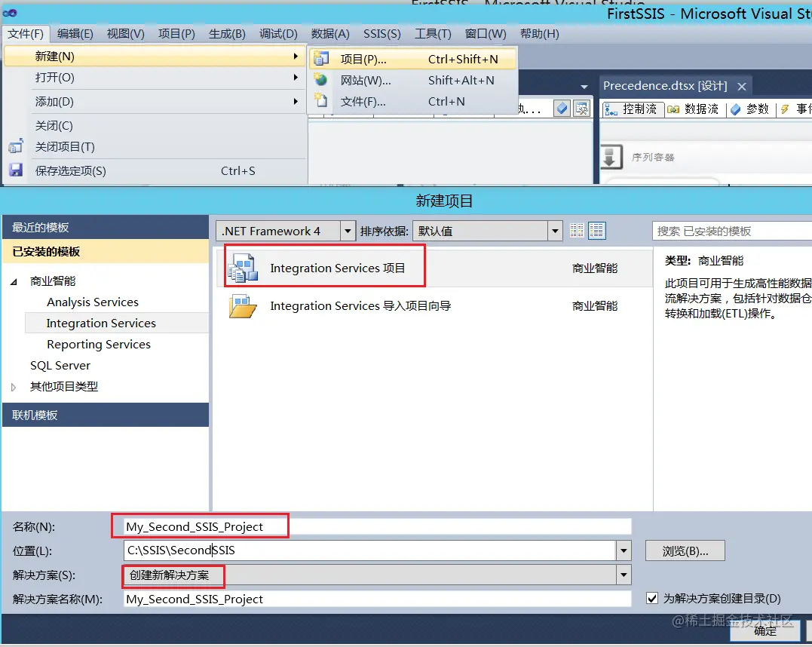Viewport: 812px width, 647px height.
Task: Click the 搜索 已安装的模板 search box
Action: click(x=732, y=231)
